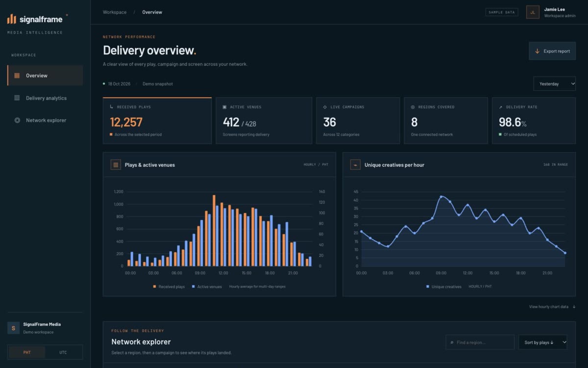The width and height of the screenshot is (588, 368).
Task: Click the down arrow beside View hourly chart data
Action: click(574, 307)
